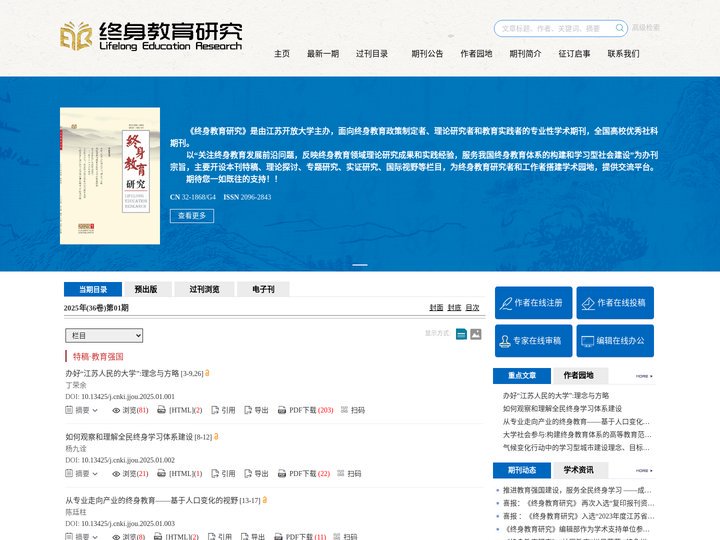Click the banner carousel indicator bar
The image size is (720, 540).
pos(360,264)
